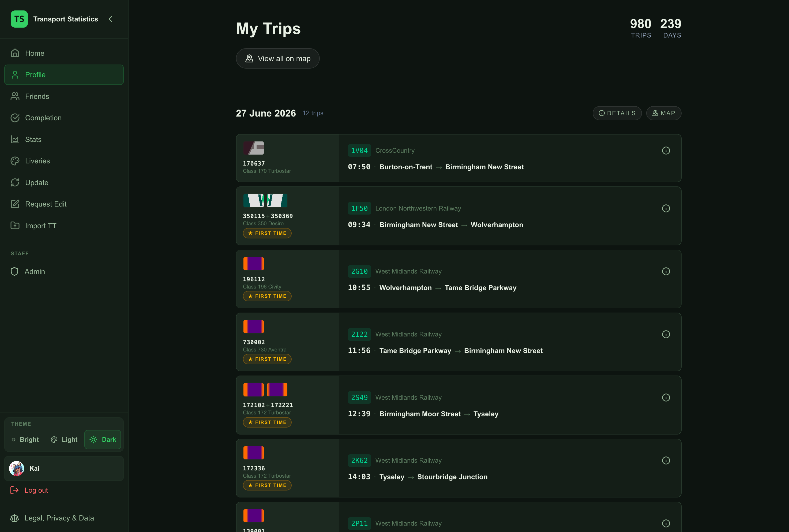789x532 pixels.
Task: Show info for the 2S49 Moor Street trip
Action: point(666,397)
